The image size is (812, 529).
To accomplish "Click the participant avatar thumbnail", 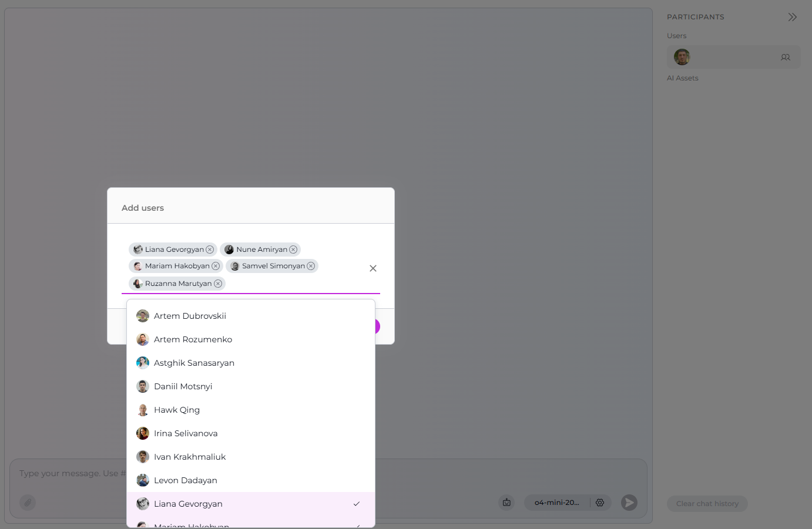I will click(682, 58).
